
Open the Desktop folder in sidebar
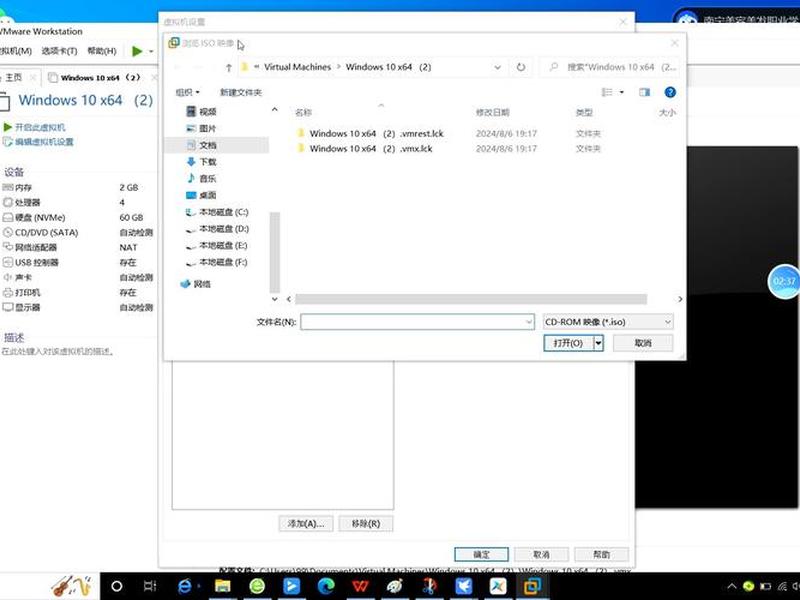(202, 195)
